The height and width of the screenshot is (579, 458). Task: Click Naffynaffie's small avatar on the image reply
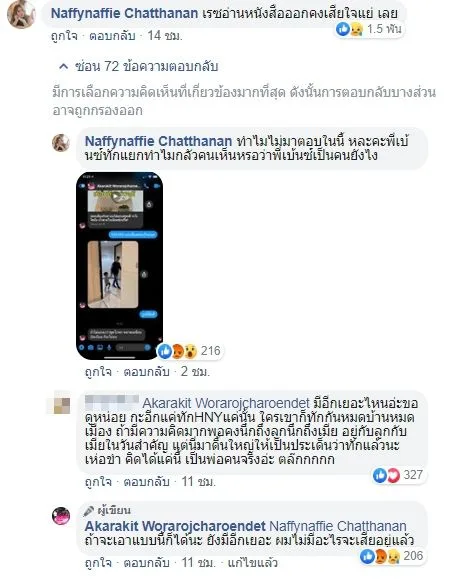(x=61, y=143)
